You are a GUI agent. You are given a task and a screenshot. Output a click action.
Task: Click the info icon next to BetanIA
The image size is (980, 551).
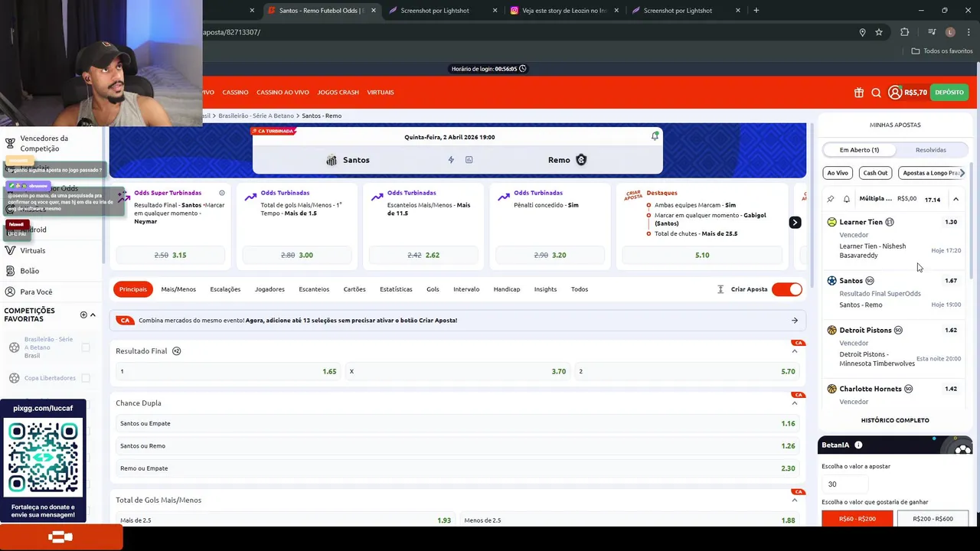[x=858, y=445]
